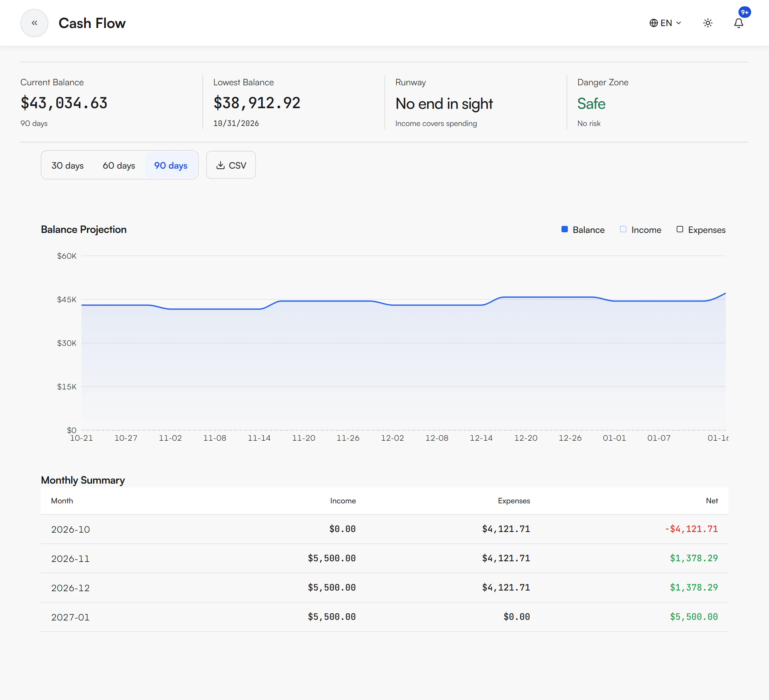
Task: Select the 2026-11 row
Action: [x=384, y=558]
